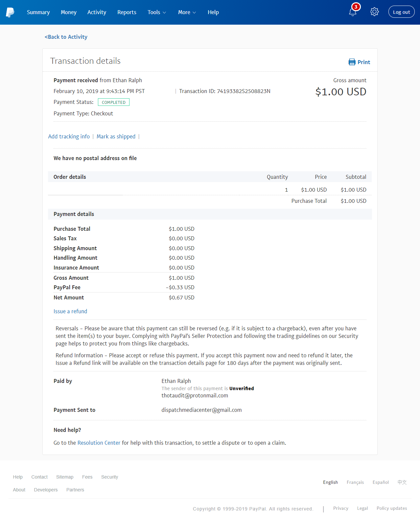Open the footer Security link

(109, 477)
